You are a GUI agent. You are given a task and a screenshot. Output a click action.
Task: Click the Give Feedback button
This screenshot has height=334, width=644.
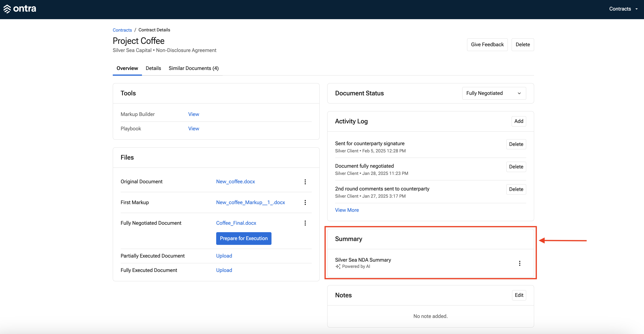[487, 45]
